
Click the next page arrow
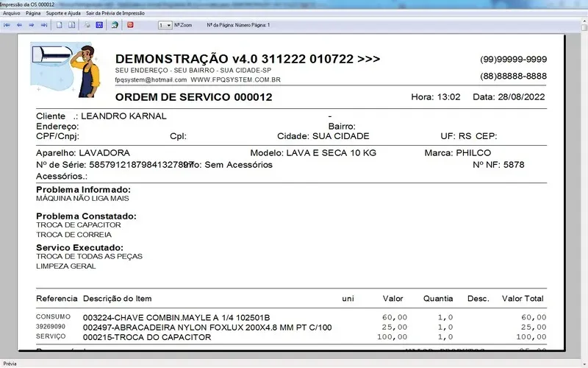31,25
